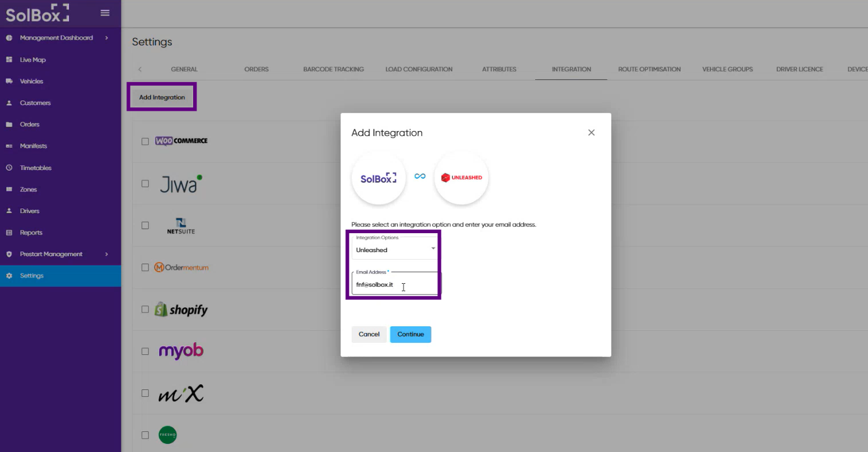This screenshot has height=452, width=868.
Task: Check the MYOB integration checkbox
Action: 145,351
